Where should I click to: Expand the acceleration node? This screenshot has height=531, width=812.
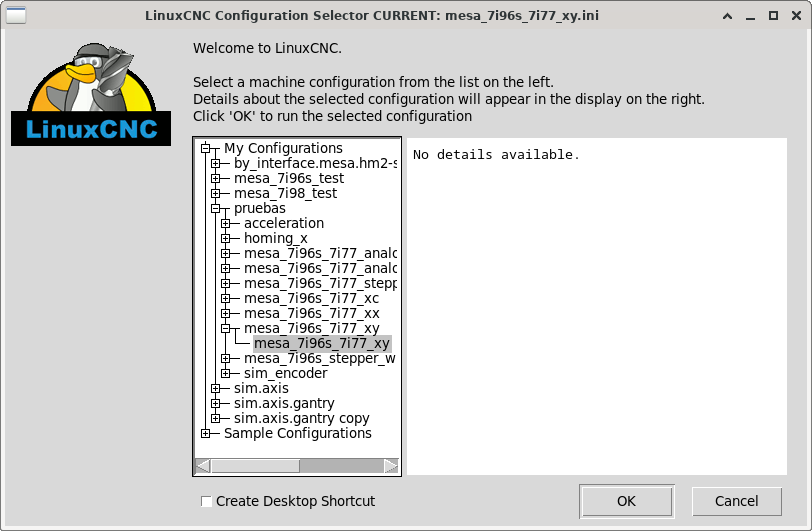225,223
